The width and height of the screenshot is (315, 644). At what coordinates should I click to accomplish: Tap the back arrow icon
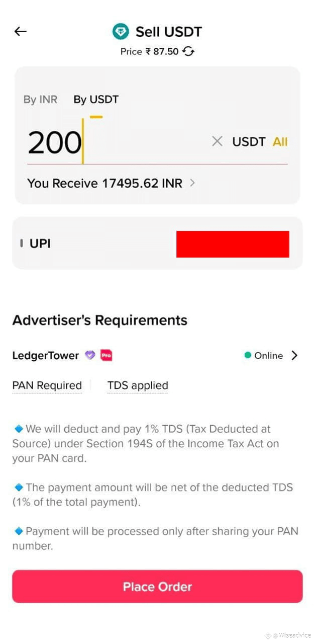20,31
